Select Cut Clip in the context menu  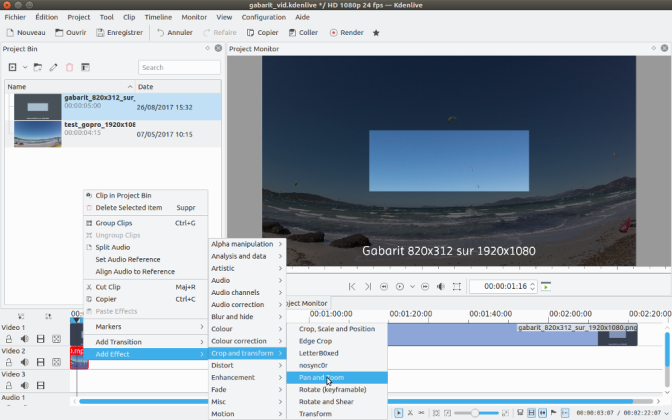coord(145,287)
